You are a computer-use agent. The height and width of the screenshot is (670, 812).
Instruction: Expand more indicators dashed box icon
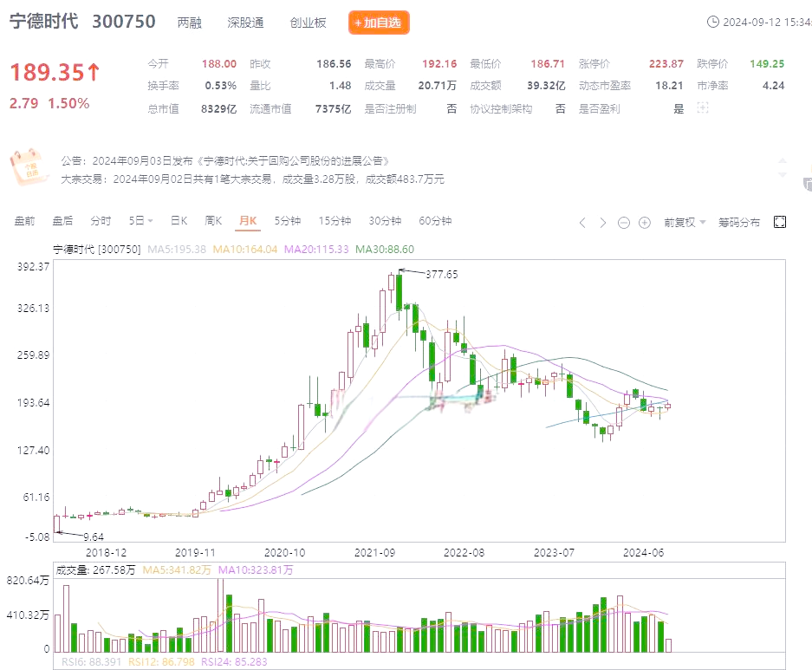tap(702, 107)
